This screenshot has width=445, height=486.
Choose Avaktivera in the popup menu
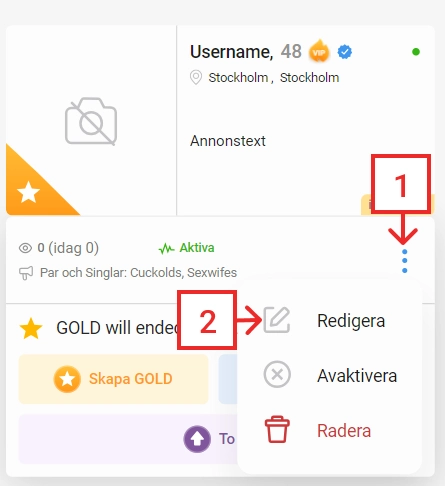tap(357, 376)
